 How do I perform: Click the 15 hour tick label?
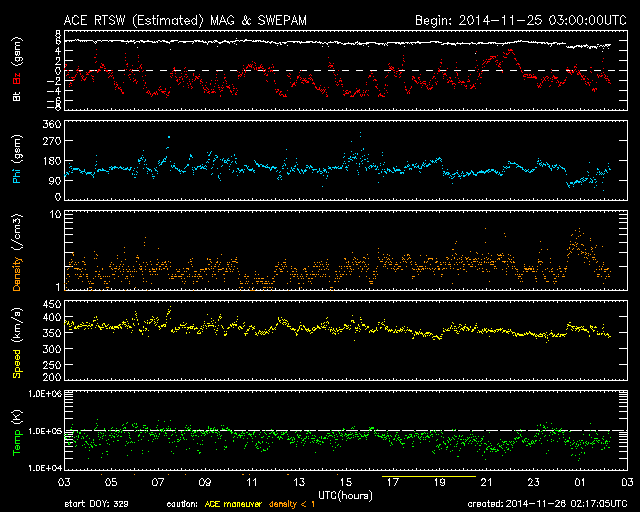click(x=344, y=481)
